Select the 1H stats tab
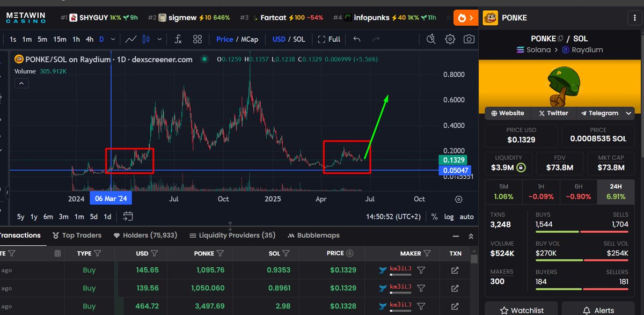The width and height of the screenshot is (644, 315). point(541,192)
